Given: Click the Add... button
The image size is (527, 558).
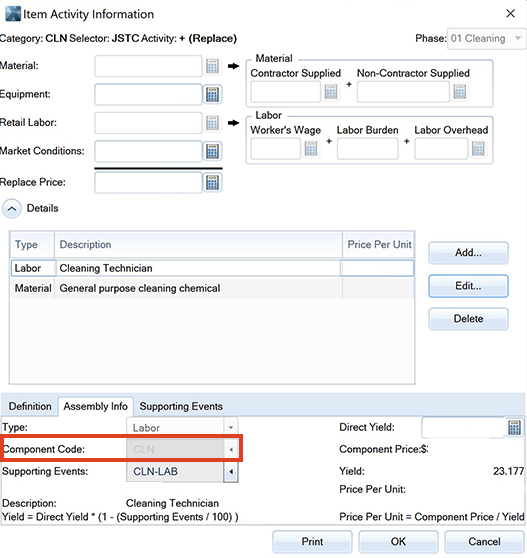Looking at the screenshot, I should pos(468,253).
